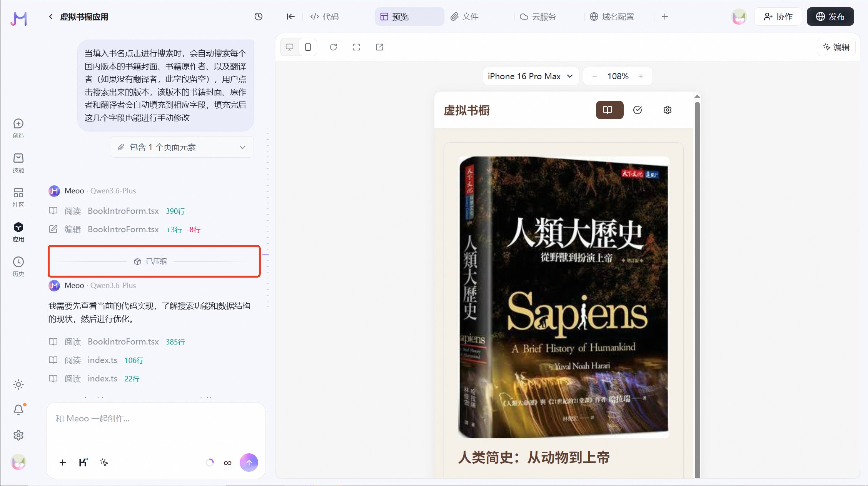Click the 发布 button
868x486 pixels.
tap(830, 17)
